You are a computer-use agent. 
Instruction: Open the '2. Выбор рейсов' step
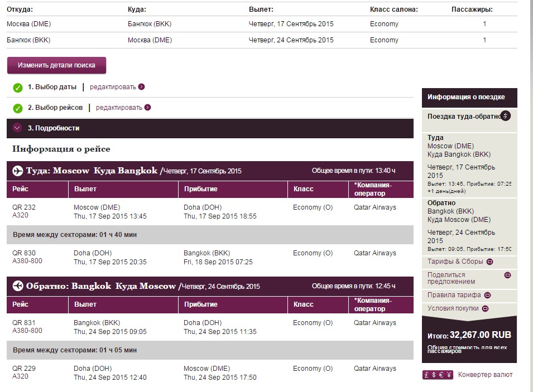55,108
